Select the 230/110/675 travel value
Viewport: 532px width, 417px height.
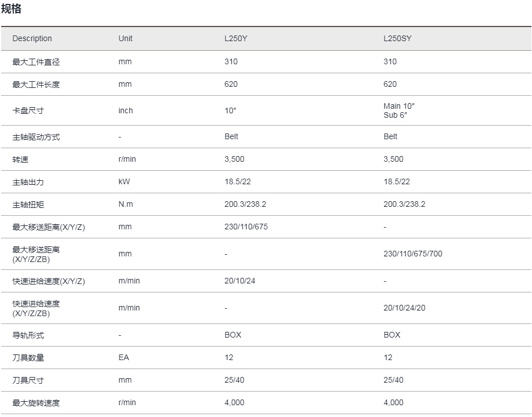[x=246, y=227]
